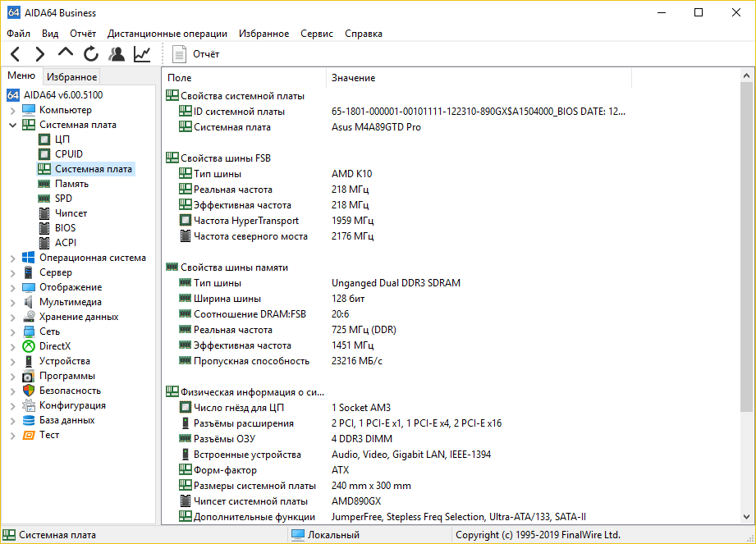Open the Файл menu

[x=18, y=34]
